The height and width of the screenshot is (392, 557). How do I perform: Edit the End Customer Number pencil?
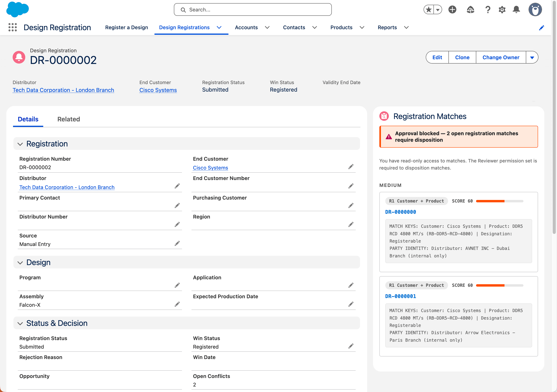click(x=351, y=186)
